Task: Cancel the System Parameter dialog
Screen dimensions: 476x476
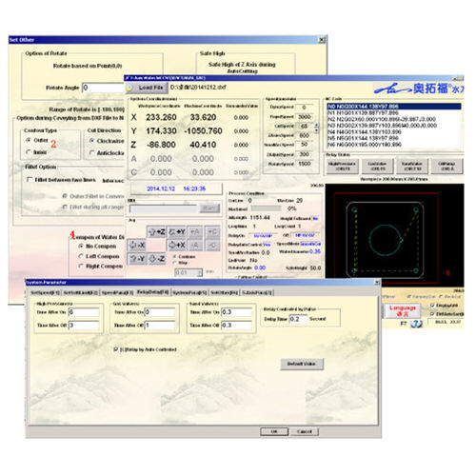Action: tap(305, 431)
